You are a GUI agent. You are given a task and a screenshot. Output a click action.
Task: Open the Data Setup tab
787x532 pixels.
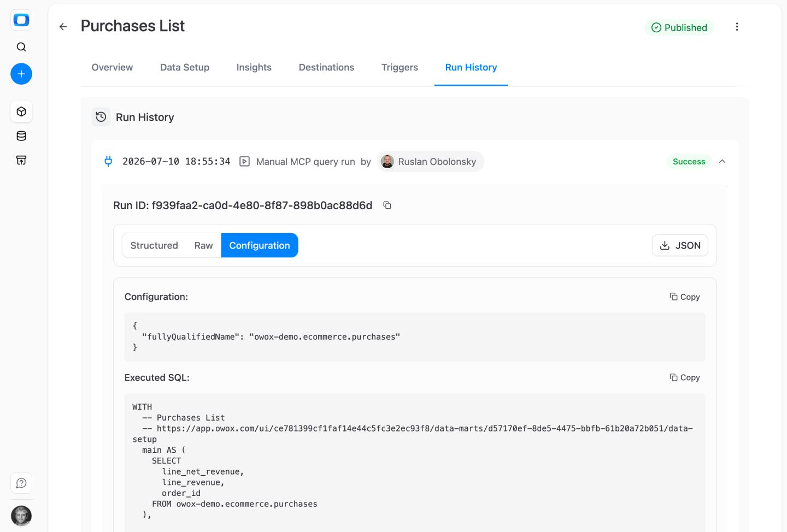pos(185,67)
